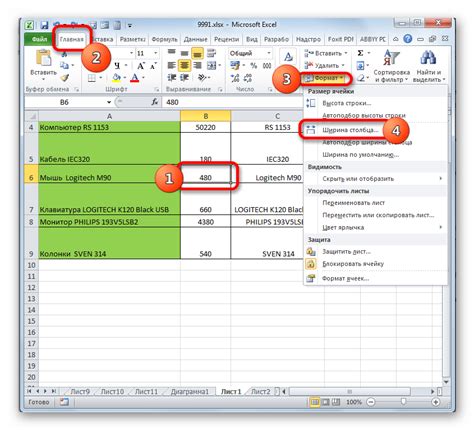474x430 pixels.
Task: Switch to the Формулы ribbon tab
Action: pos(165,39)
